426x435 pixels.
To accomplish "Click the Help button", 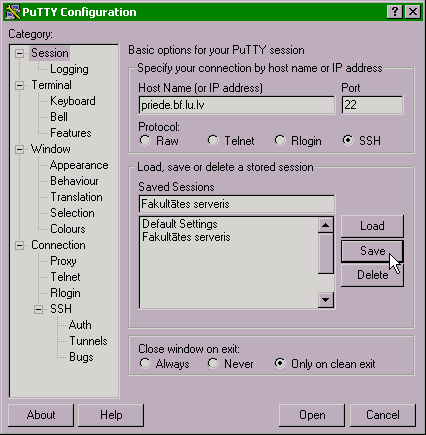I will coord(111,415).
